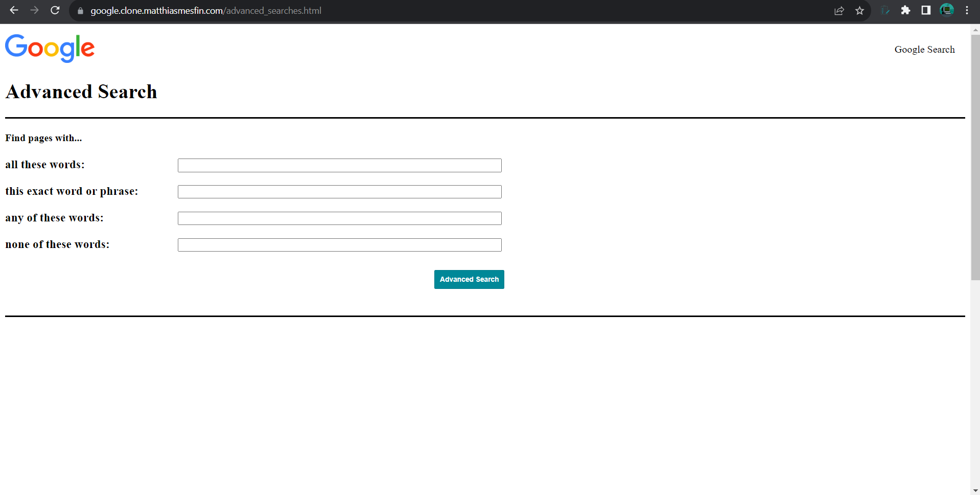The height and width of the screenshot is (495, 980).
Task: Open the Chrome three-dot menu
Action: tap(967, 10)
